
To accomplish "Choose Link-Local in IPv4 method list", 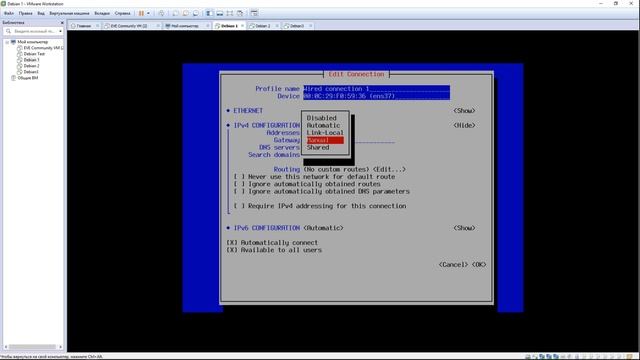I will 325,133.
